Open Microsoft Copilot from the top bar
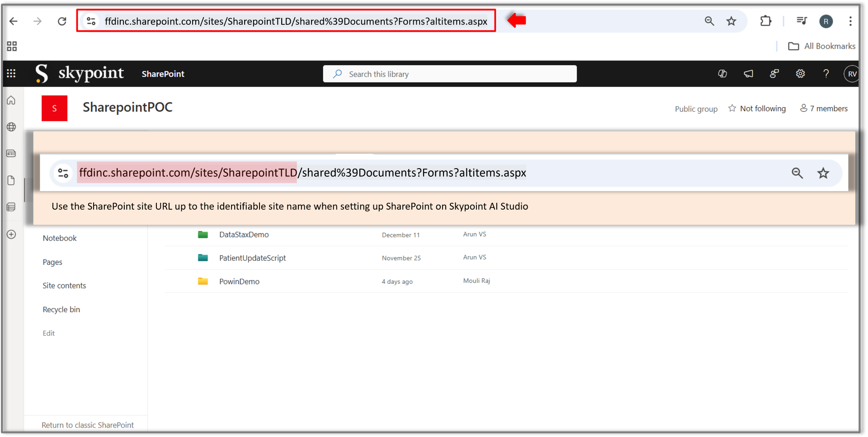This screenshot has width=868, height=437. coord(722,74)
